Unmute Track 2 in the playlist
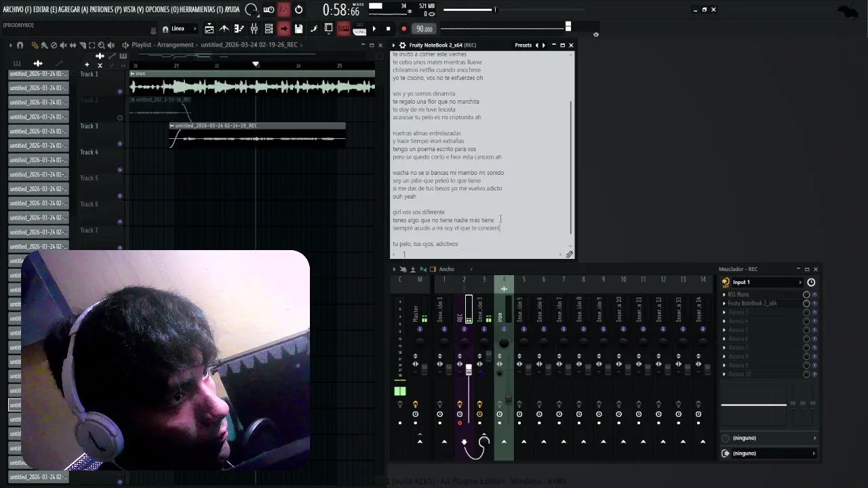 [x=120, y=117]
